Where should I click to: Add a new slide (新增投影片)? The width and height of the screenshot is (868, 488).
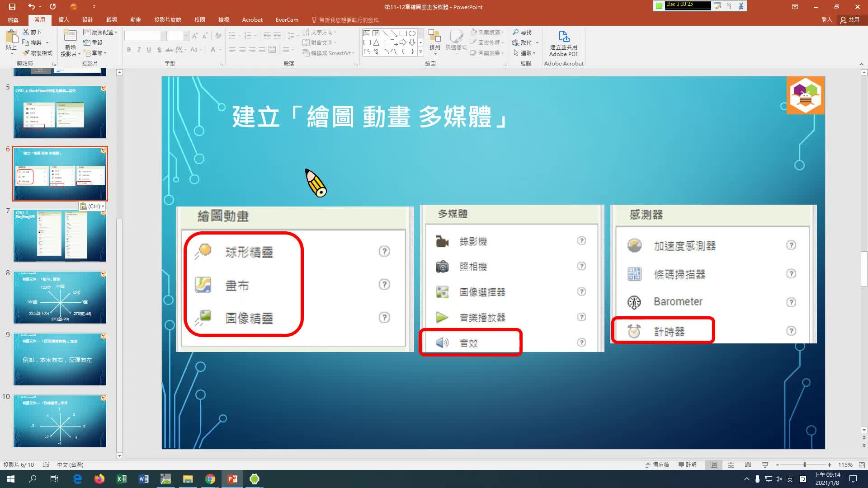70,42
